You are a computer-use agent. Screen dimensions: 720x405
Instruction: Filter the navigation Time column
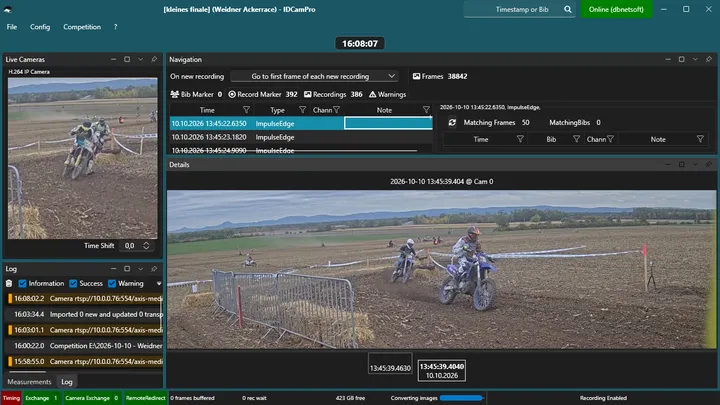(x=246, y=110)
